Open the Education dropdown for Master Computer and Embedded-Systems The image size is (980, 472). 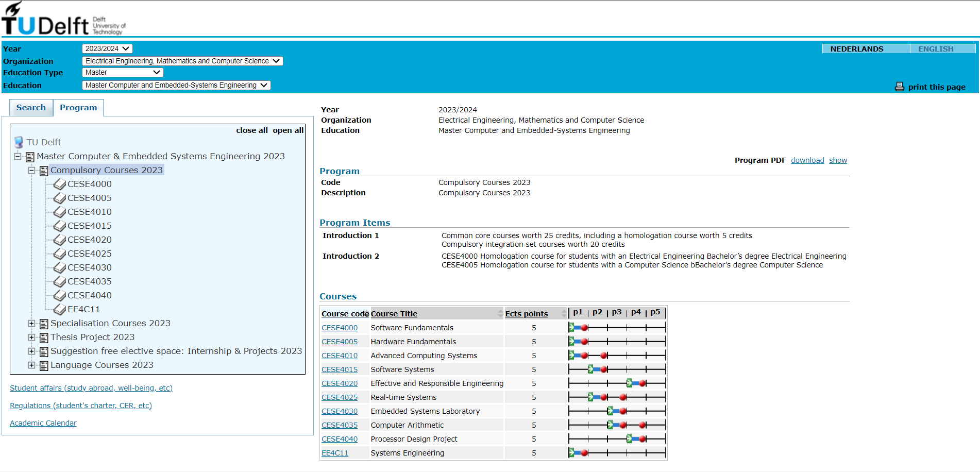[x=176, y=85]
